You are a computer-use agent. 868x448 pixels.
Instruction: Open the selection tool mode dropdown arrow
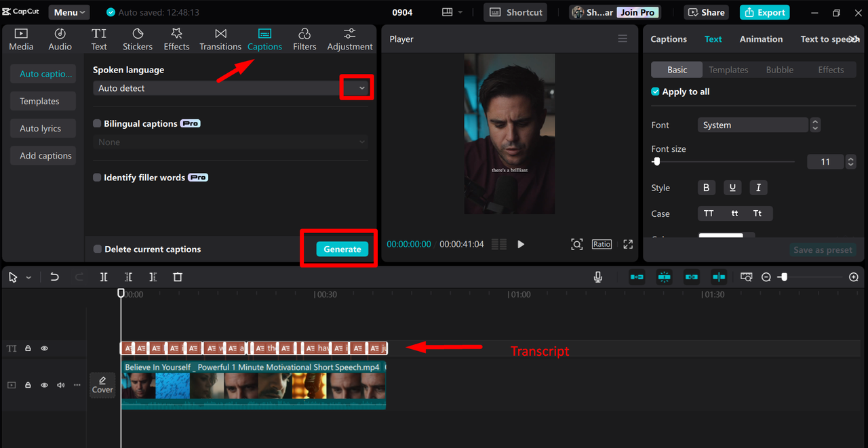pos(28,277)
